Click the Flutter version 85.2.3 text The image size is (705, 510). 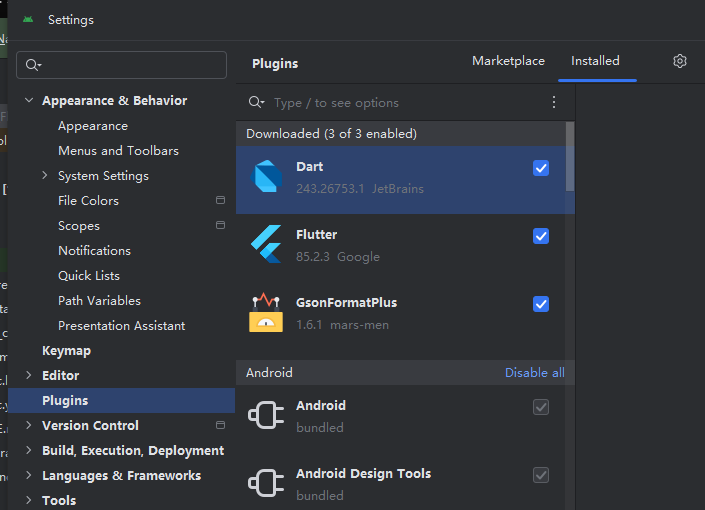coord(312,257)
